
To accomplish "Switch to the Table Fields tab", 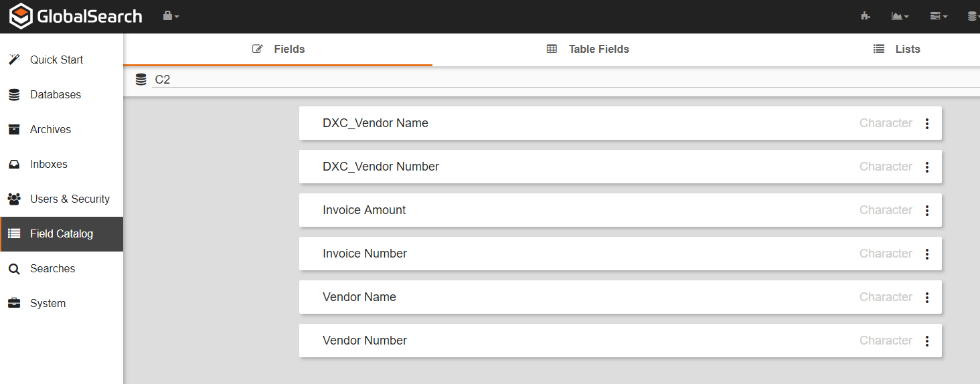I will point(588,49).
